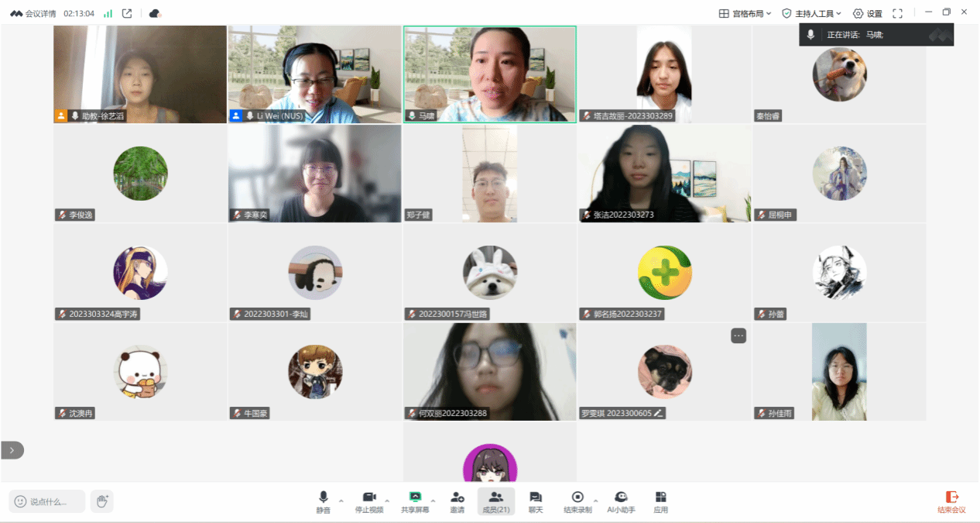Click the more options button on 罗雯琪's tile
The width and height of the screenshot is (980, 523).
click(738, 335)
